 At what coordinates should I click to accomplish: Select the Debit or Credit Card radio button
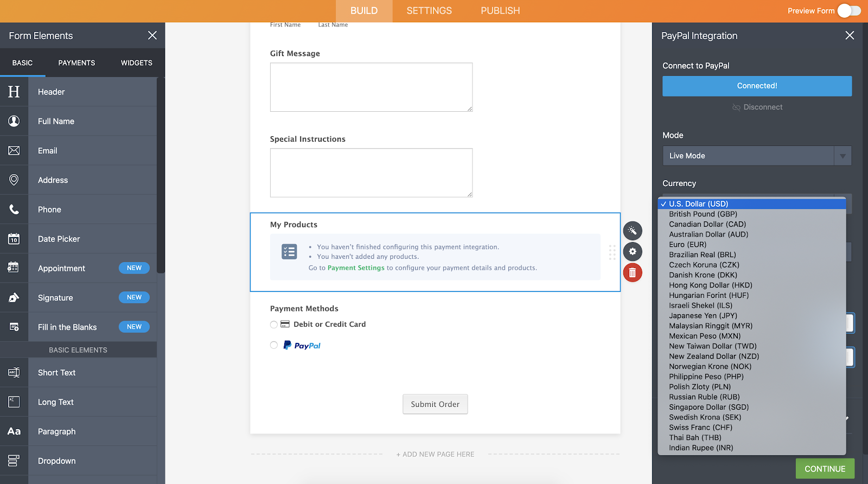[274, 324]
